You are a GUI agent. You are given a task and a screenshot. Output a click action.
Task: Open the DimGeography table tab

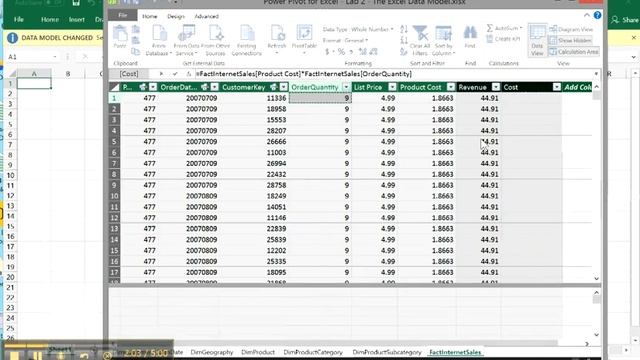tap(212, 352)
